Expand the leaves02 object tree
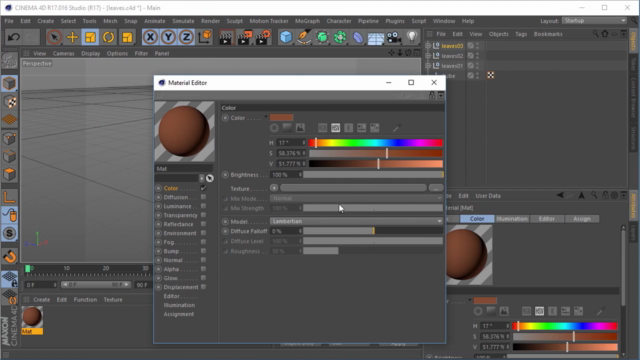 (428, 56)
